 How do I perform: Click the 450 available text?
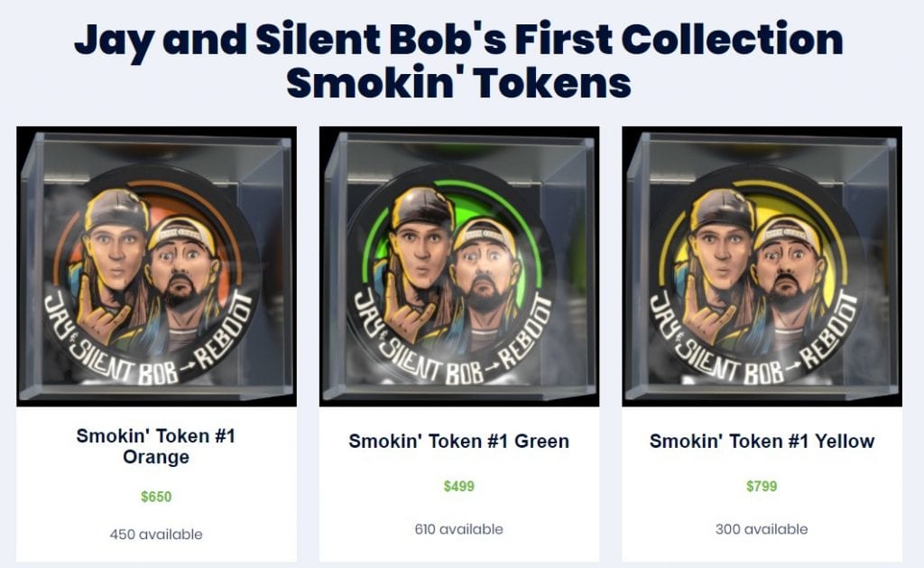[x=156, y=535]
